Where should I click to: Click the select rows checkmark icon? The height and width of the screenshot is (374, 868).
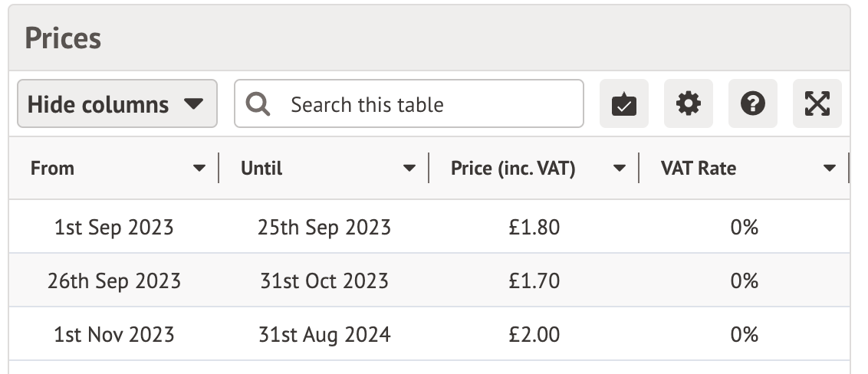[x=624, y=104]
